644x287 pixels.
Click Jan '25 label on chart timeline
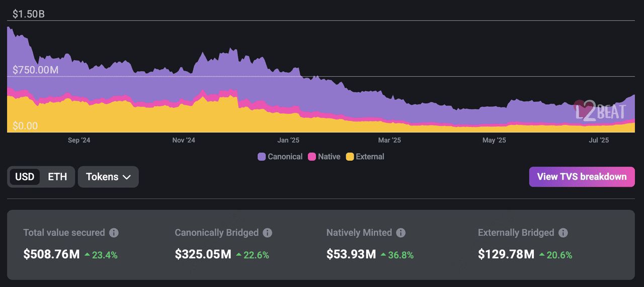[x=288, y=140]
